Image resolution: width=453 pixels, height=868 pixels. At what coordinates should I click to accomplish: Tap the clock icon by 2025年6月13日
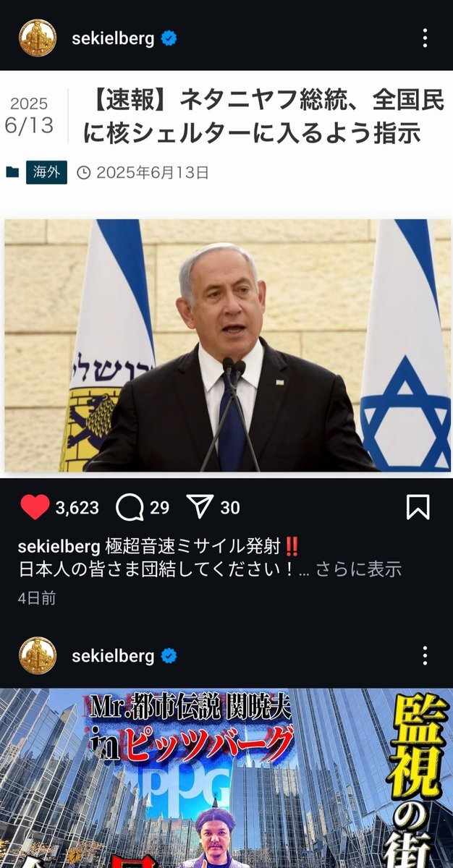click(x=84, y=173)
